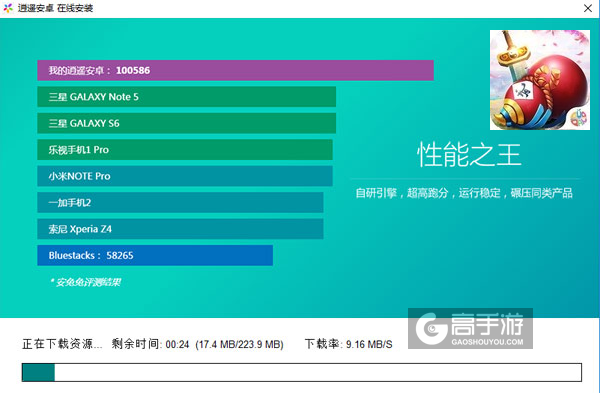Select the 索尼 Xperia Z4 bar
The height and width of the screenshot is (393, 600).
click(180, 229)
